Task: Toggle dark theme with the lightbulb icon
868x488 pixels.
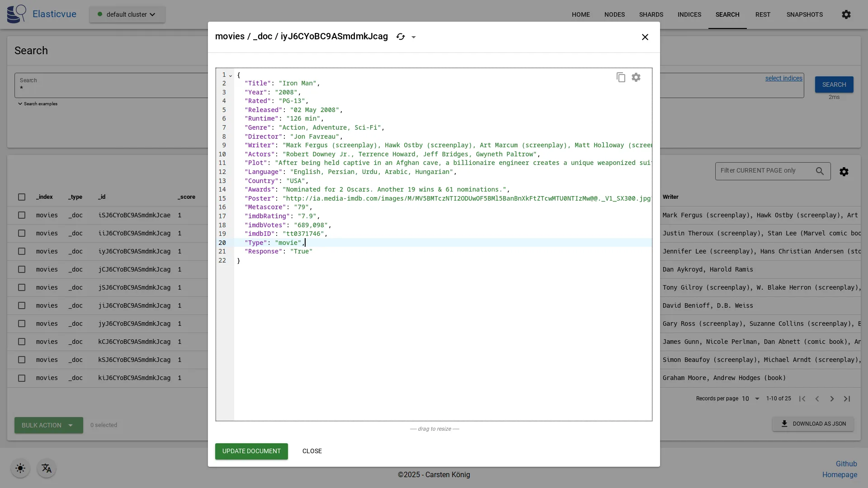Action: tap(20, 469)
